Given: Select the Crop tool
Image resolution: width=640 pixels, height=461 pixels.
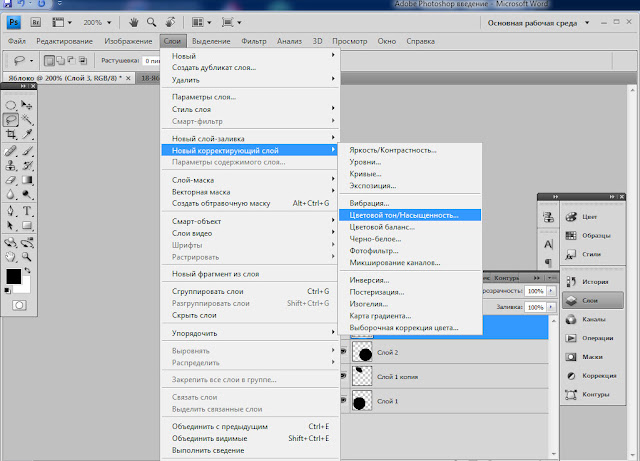Looking at the screenshot, I should [11, 134].
